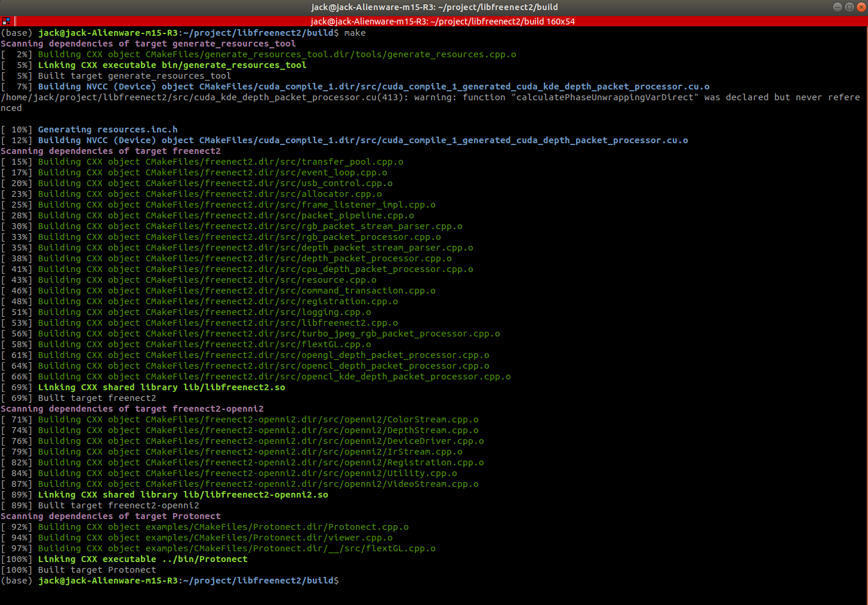Click the cuda_depth_packet_processor.cu.o NVCC line
The width and height of the screenshot is (868, 605).
[x=344, y=140]
